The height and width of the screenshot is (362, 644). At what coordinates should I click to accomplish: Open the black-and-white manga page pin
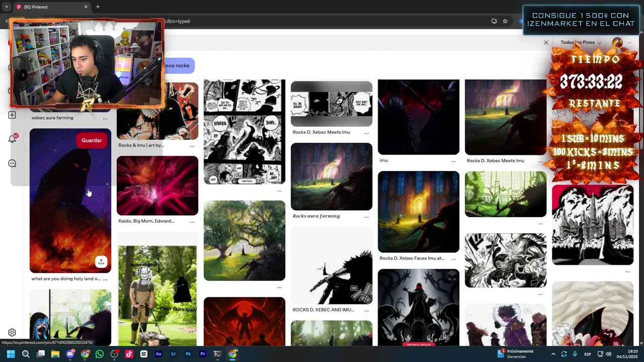(x=245, y=132)
